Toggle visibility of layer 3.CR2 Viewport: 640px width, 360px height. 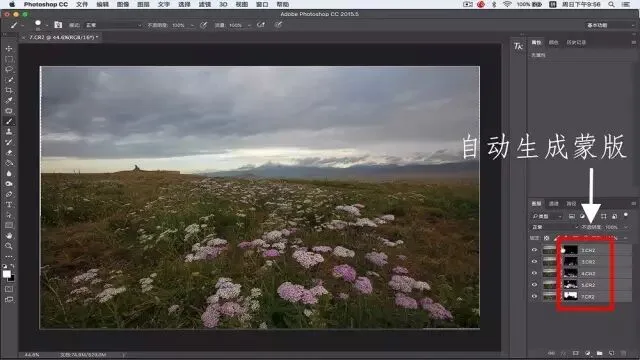pos(534,262)
